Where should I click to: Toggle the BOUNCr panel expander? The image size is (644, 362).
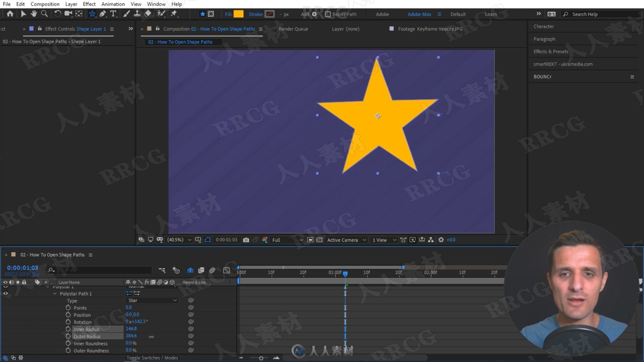(633, 76)
